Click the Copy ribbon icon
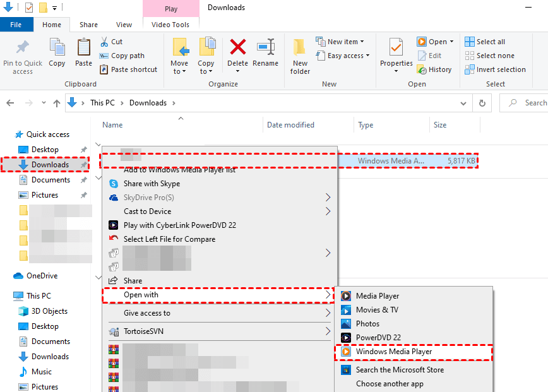 [57, 47]
